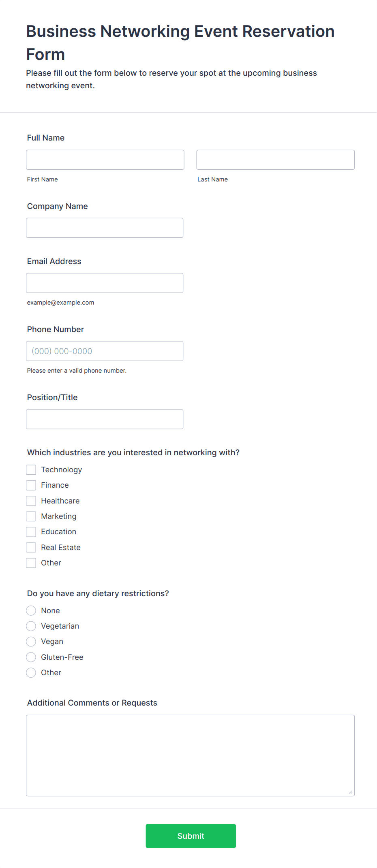The image size is (377, 868).
Task: Select None for dietary restrictions
Action: pos(31,610)
